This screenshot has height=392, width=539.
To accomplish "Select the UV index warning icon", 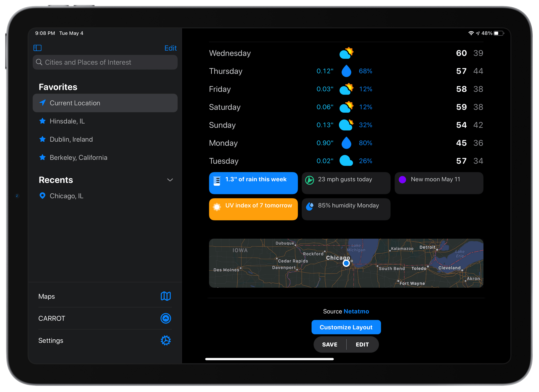I will pos(218,205).
